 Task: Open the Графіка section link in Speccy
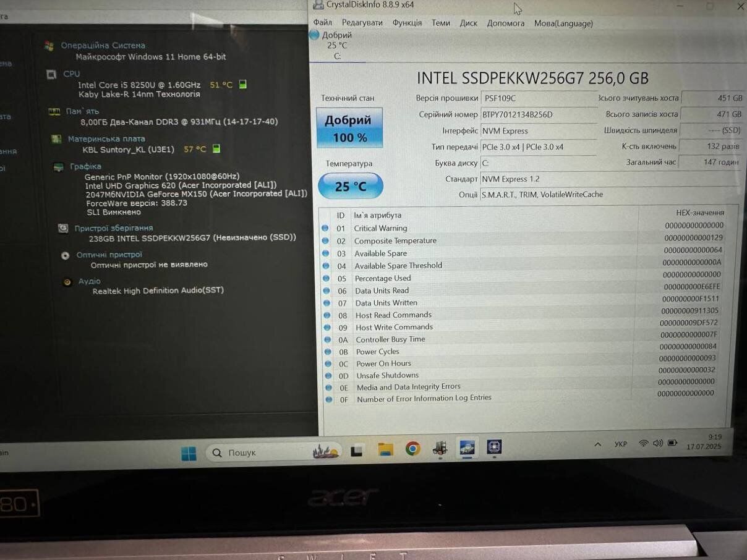[x=85, y=166]
